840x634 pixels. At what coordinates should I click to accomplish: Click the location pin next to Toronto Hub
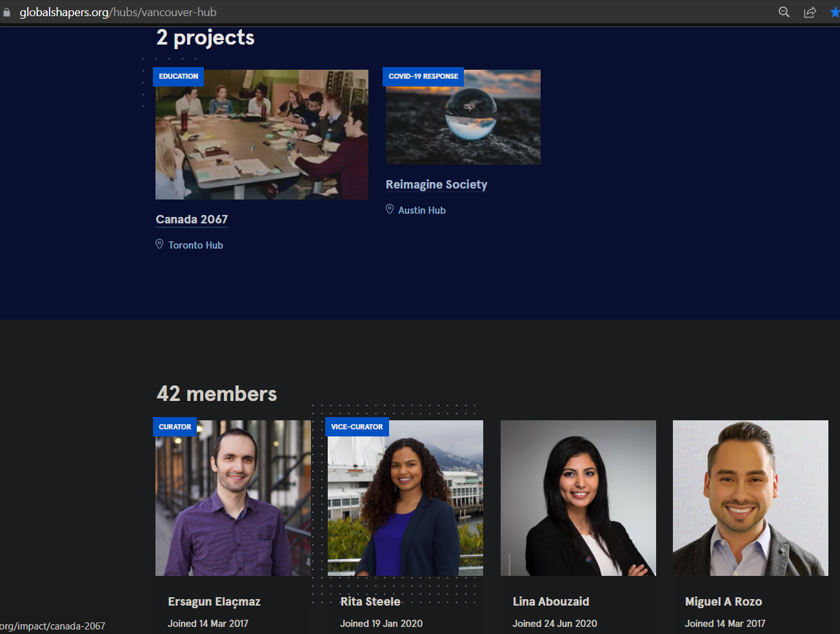(159, 244)
